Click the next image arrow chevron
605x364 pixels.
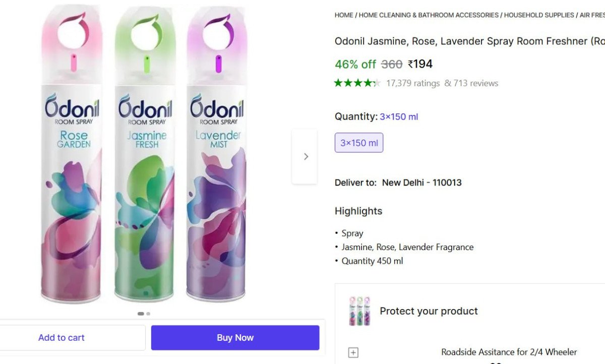306,157
